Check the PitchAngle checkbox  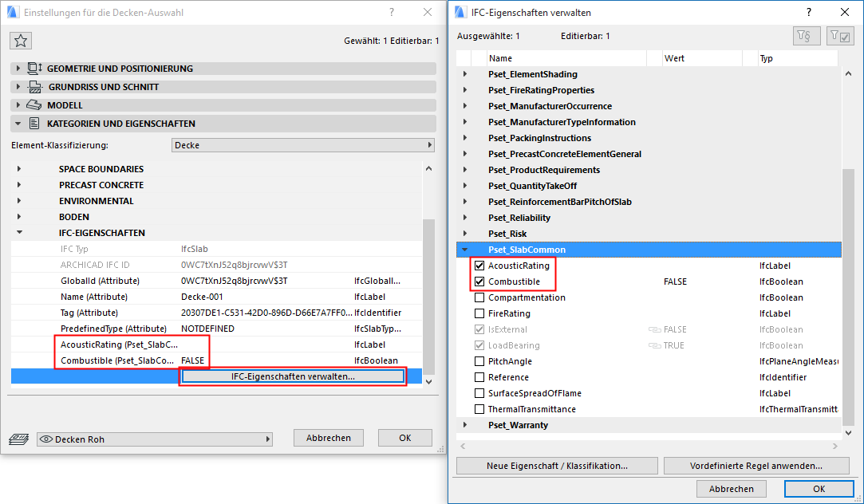pos(479,361)
